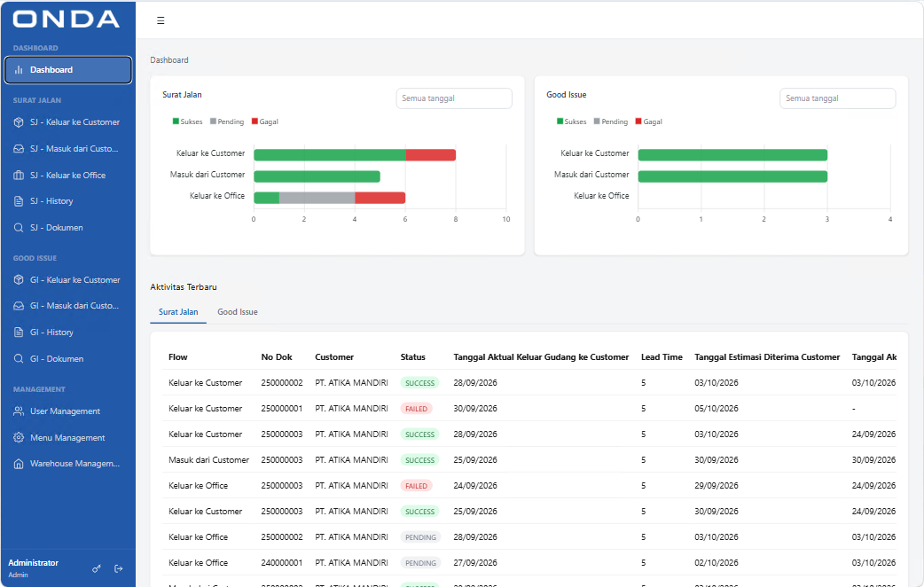Click the Lead Time column header
Image resolution: width=924 pixels, height=587 pixels.
tap(662, 357)
